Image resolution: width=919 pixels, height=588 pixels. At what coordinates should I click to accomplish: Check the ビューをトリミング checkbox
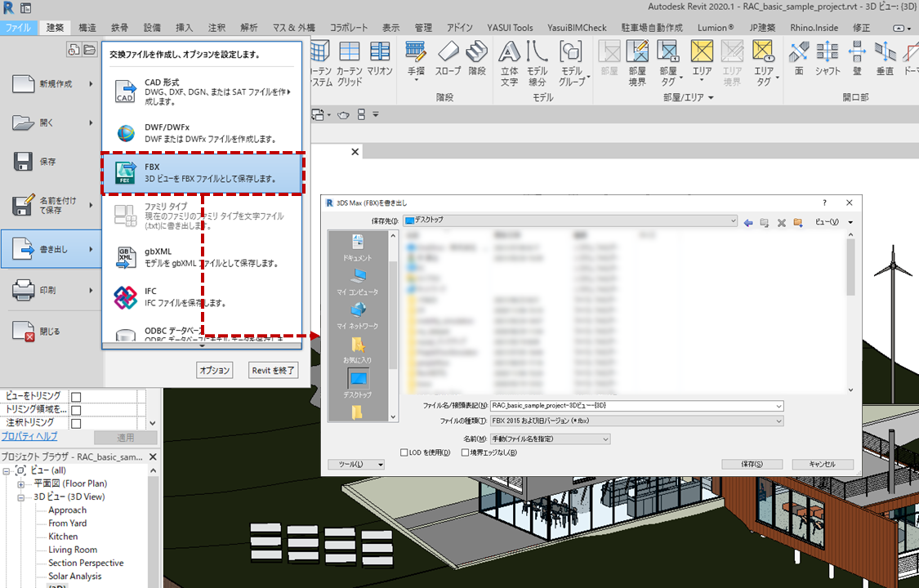[76, 397]
